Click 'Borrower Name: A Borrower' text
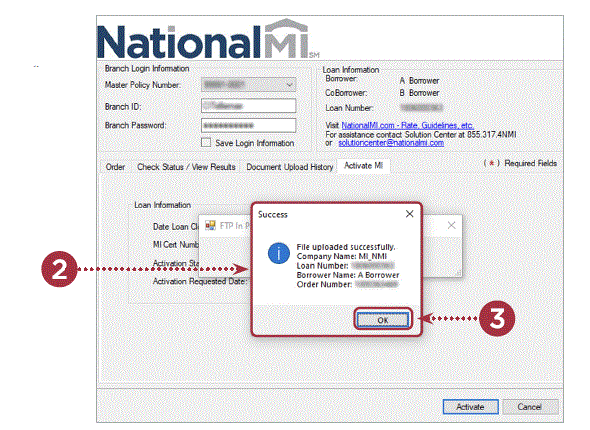Screen dimensions: 590x430 click(x=348, y=275)
